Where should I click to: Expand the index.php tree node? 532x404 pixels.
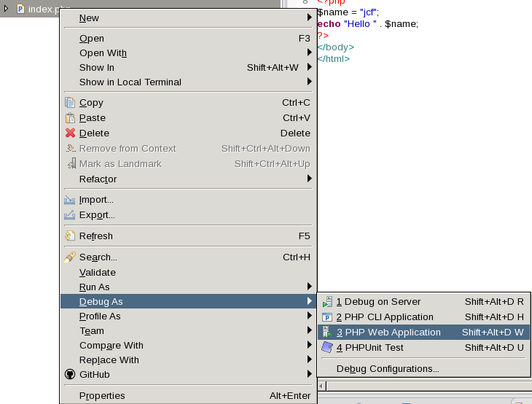coord(6,9)
